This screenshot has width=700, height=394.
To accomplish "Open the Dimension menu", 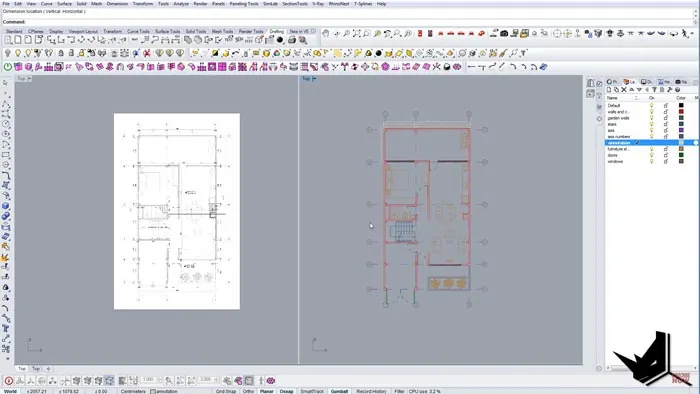I will [x=117, y=4].
